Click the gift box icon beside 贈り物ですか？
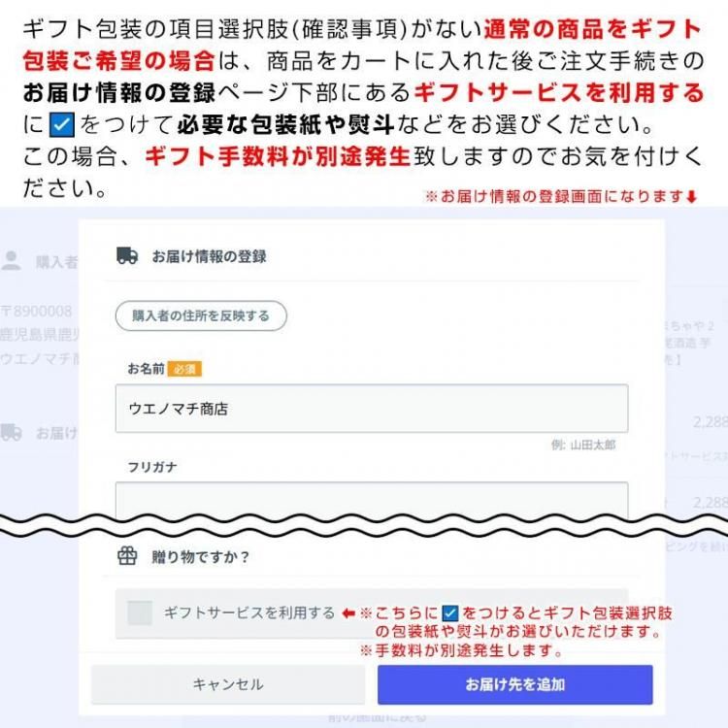The width and height of the screenshot is (728, 728). click(x=127, y=556)
